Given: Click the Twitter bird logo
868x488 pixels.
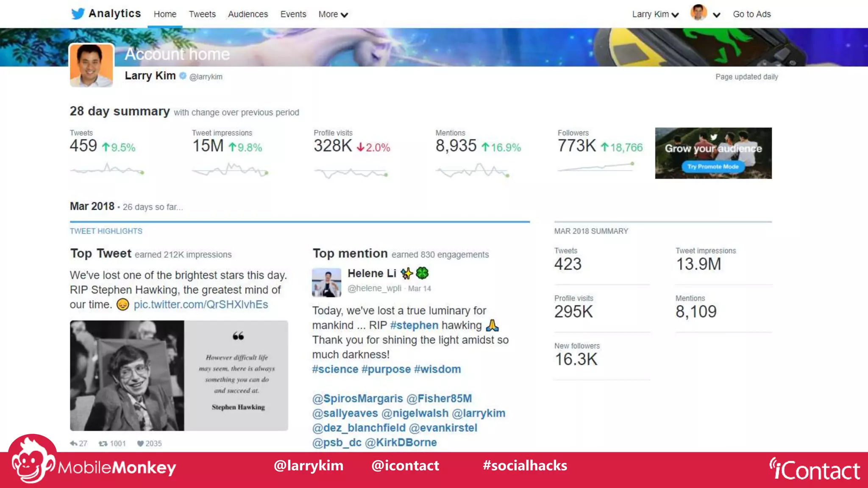Looking at the screenshot, I should point(78,14).
